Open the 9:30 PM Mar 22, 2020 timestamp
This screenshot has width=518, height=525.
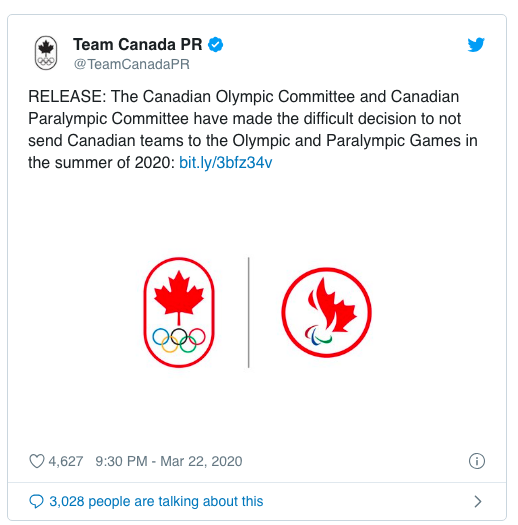[169, 461]
